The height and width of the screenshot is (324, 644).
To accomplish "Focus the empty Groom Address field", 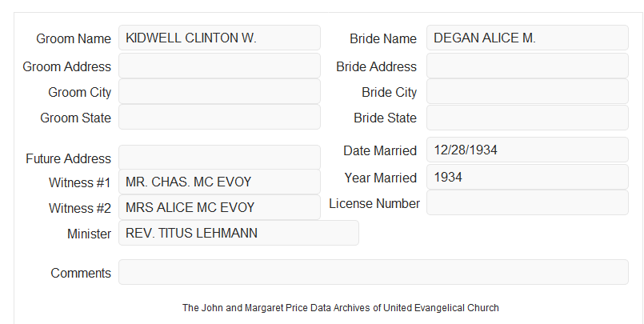I will coord(219,66).
